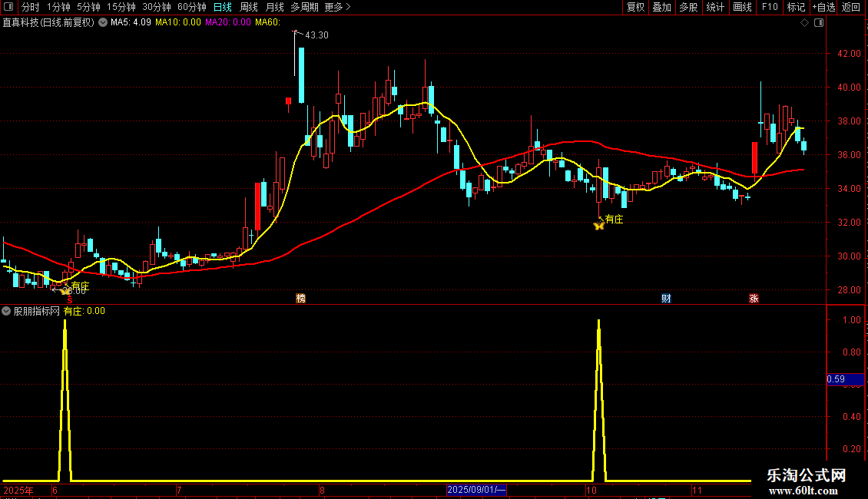Viewport: 868px width, 499px height.
Task: Click the 43.30 high price label
Action: [316, 35]
